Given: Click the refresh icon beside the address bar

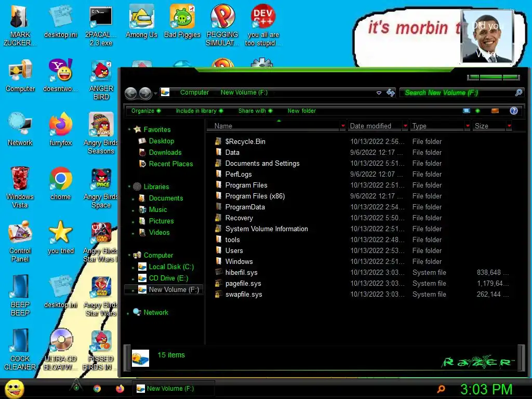Looking at the screenshot, I should click(391, 92).
